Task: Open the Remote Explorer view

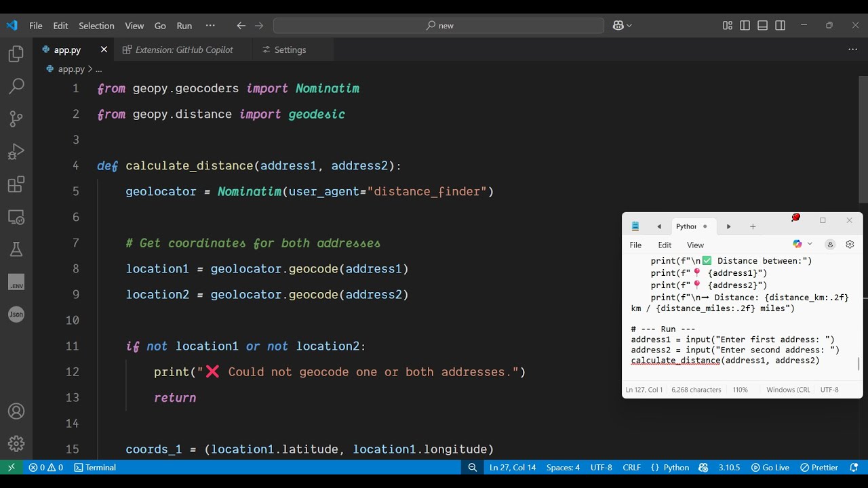Action: (x=16, y=217)
